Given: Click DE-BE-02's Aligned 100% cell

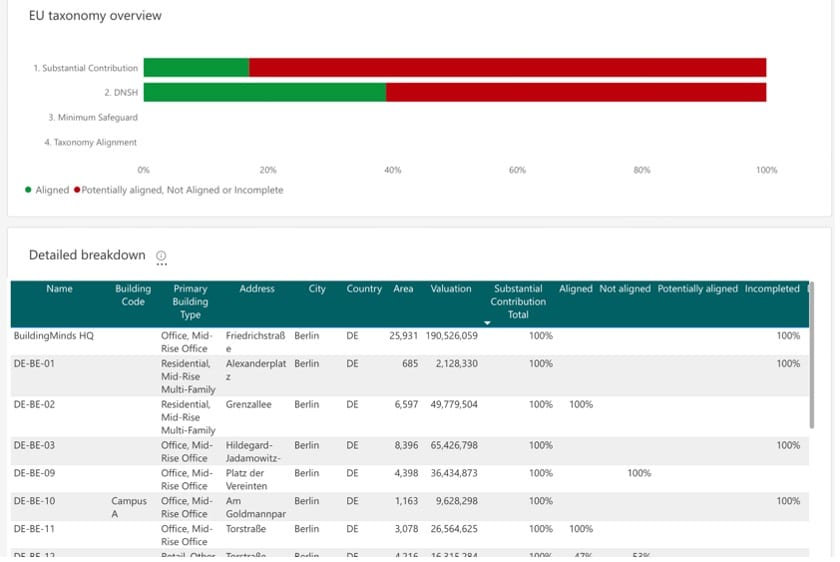Looking at the screenshot, I should point(581,404).
